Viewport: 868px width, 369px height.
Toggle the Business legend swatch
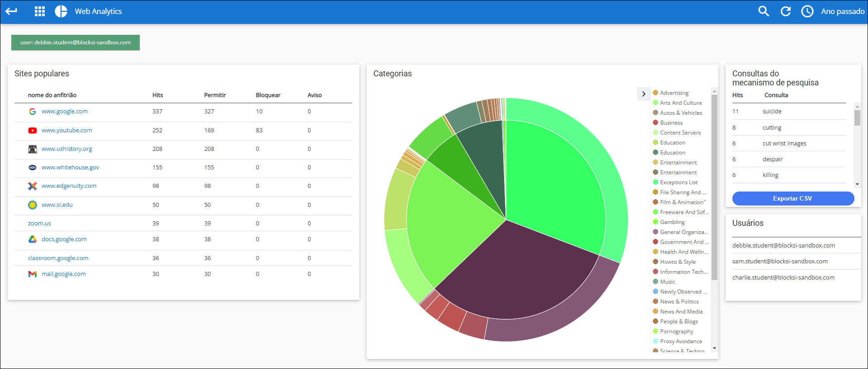[656, 123]
